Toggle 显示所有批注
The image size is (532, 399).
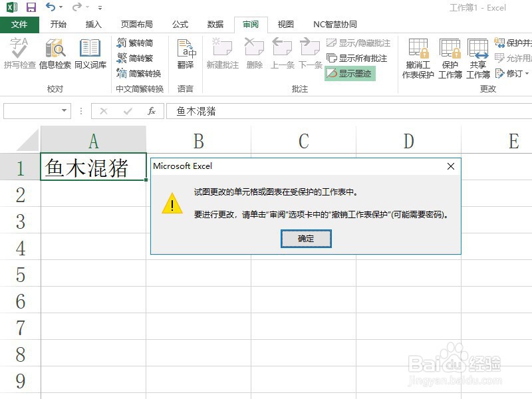[x=356, y=59]
